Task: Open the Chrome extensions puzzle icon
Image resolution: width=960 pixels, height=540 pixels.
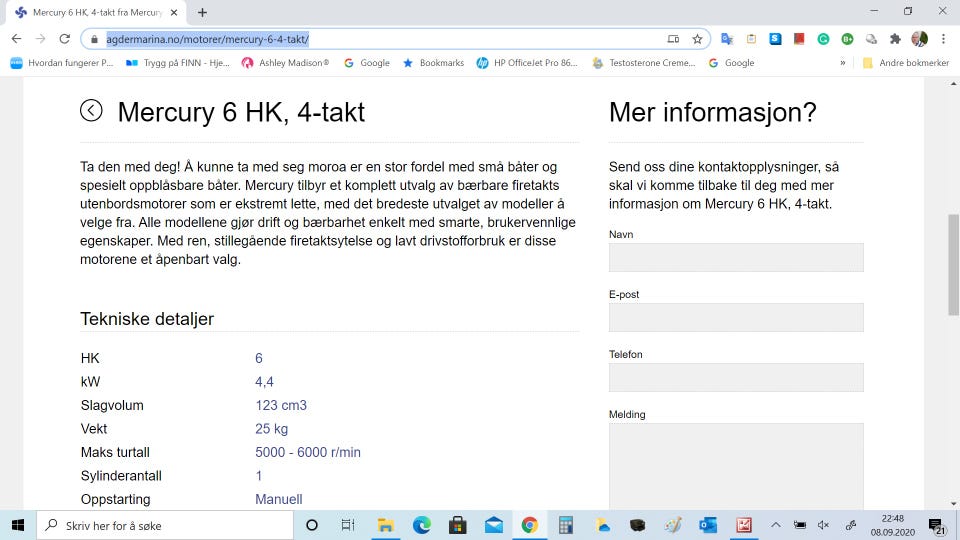Action: click(x=895, y=39)
